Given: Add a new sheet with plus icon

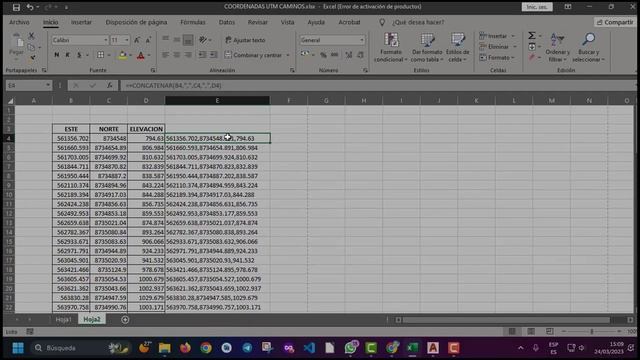Looking at the screenshot, I should pos(125,320).
